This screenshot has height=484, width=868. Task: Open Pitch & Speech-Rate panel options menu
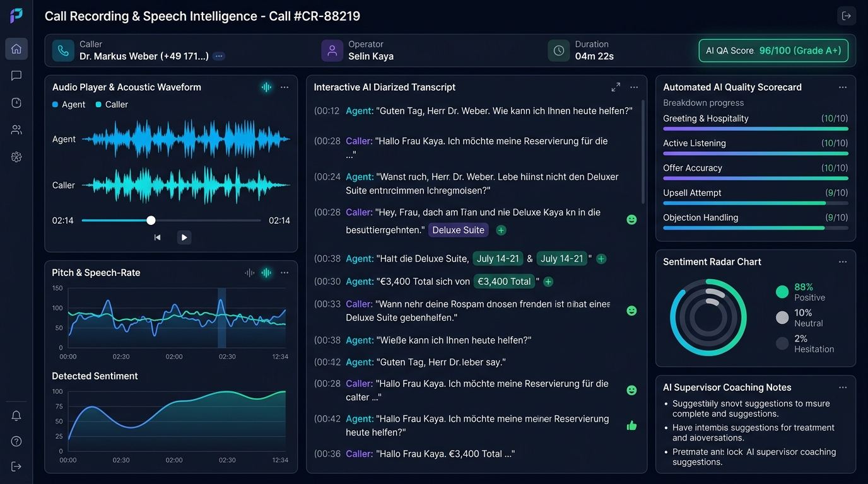pos(284,272)
